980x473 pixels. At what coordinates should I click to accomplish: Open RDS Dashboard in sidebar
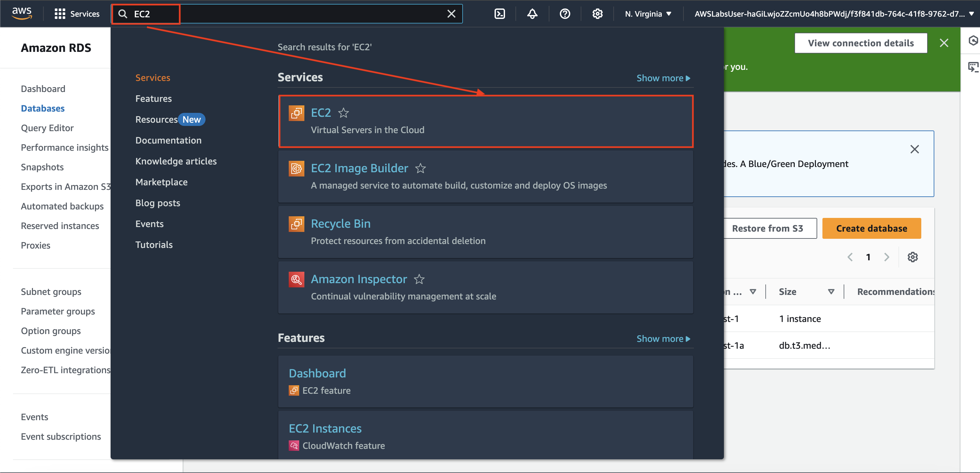[43, 89]
